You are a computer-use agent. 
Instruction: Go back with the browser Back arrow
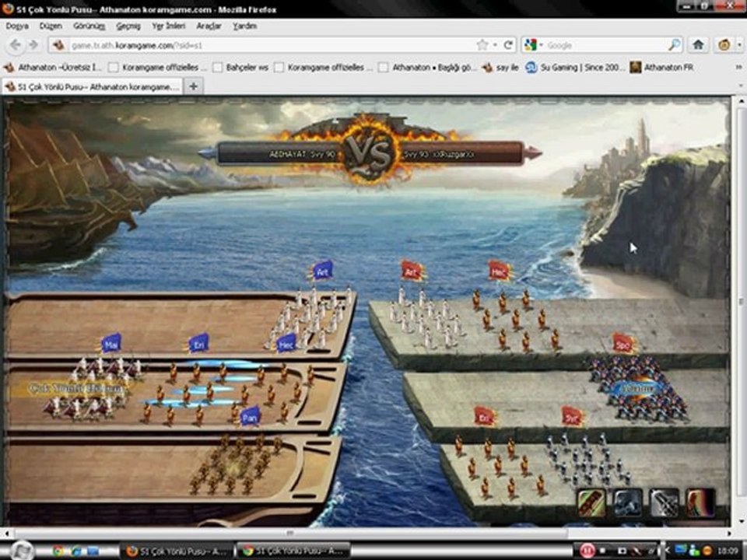[16, 45]
